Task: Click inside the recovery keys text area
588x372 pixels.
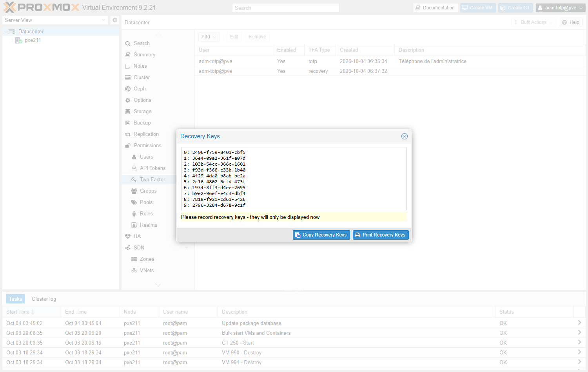Action: click(294, 179)
